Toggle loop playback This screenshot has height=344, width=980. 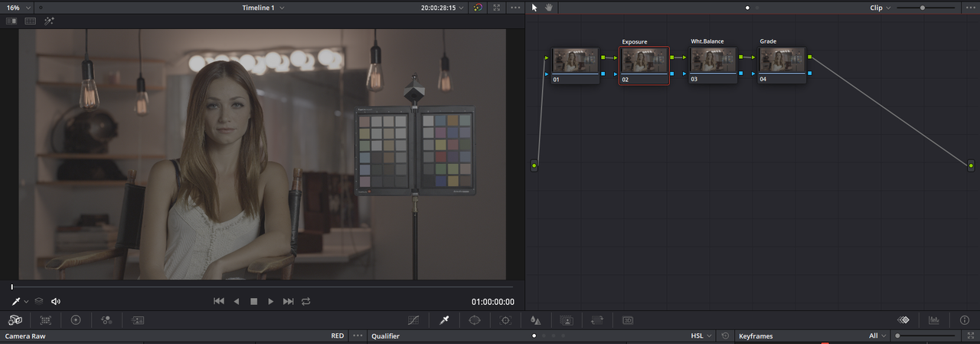point(306,302)
